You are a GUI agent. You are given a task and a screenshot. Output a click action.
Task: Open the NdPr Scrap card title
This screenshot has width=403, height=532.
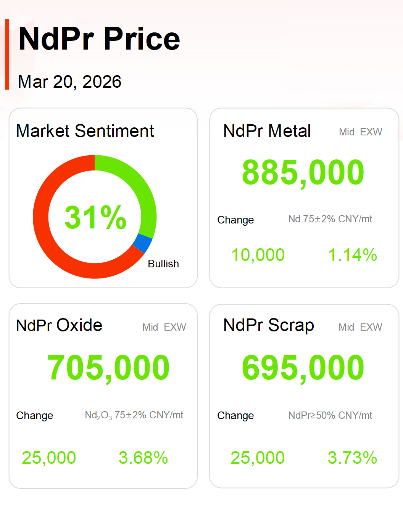(269, 326)
